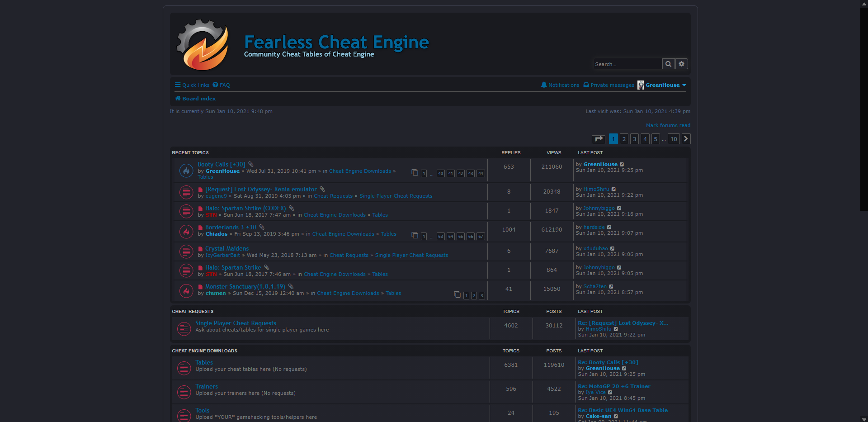Focus the Search input field

(627, 64)
